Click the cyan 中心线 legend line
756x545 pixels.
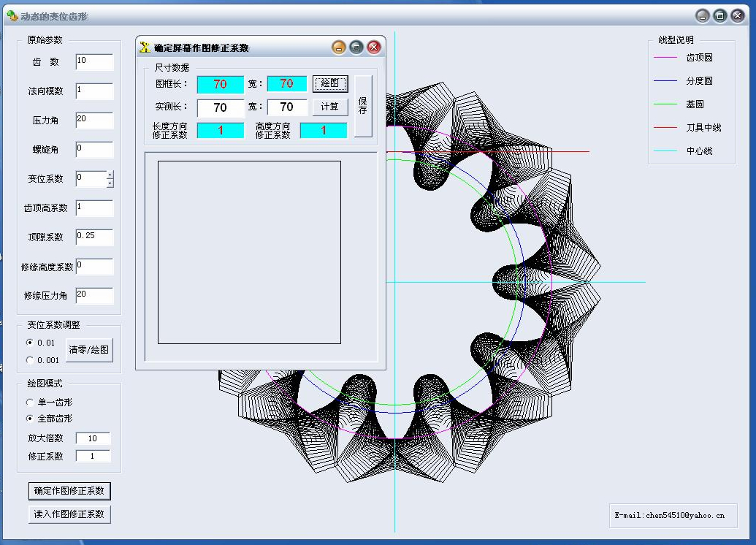coord(665,151)
